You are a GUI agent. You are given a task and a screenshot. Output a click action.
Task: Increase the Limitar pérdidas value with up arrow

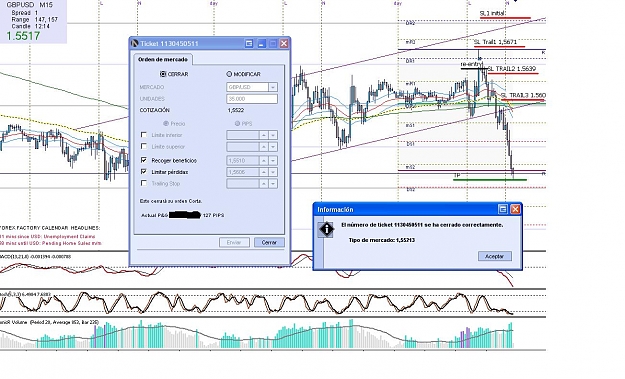(x=263, y=172)
